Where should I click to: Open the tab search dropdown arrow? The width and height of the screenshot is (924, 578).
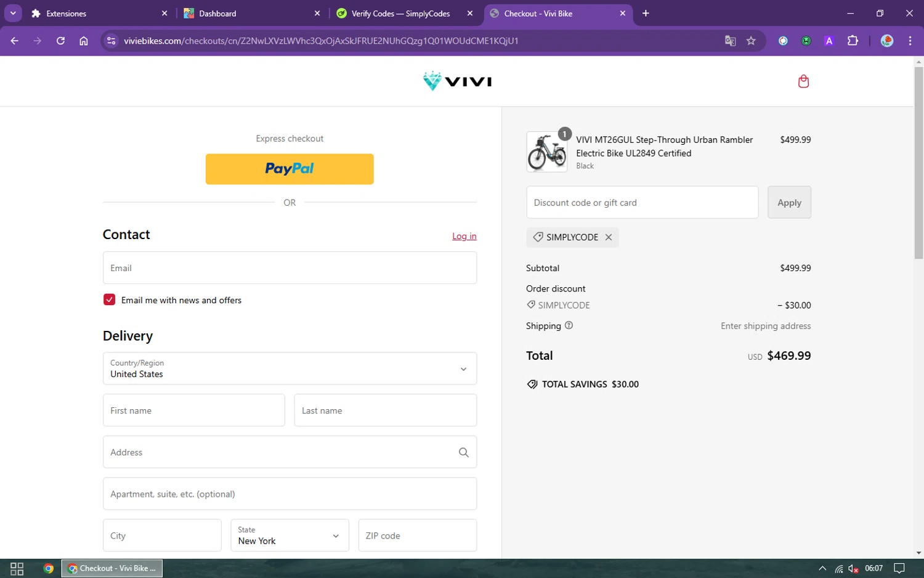pyautogui.click(x=13, y=13)
